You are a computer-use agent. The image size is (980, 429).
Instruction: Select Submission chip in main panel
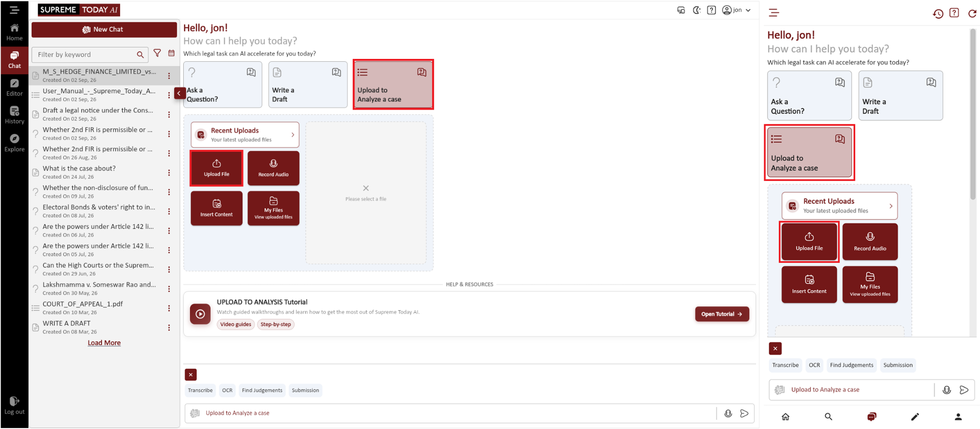(305, 390)
